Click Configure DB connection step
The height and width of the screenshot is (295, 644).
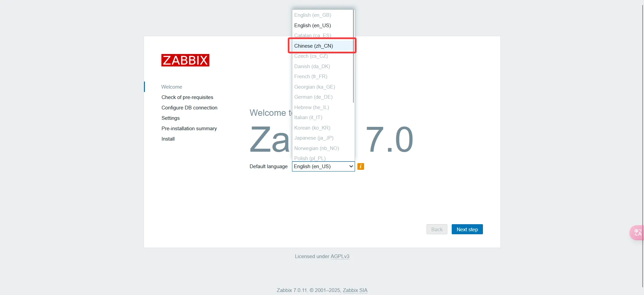[189, 108]
